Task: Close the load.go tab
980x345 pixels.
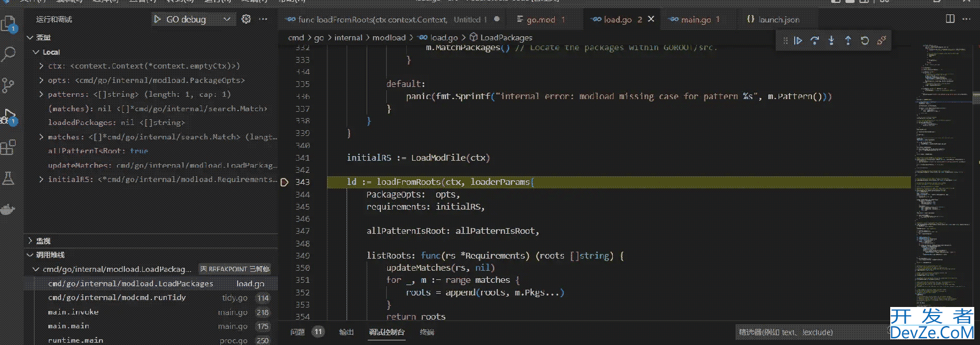Action: click(x=651, y=19)
